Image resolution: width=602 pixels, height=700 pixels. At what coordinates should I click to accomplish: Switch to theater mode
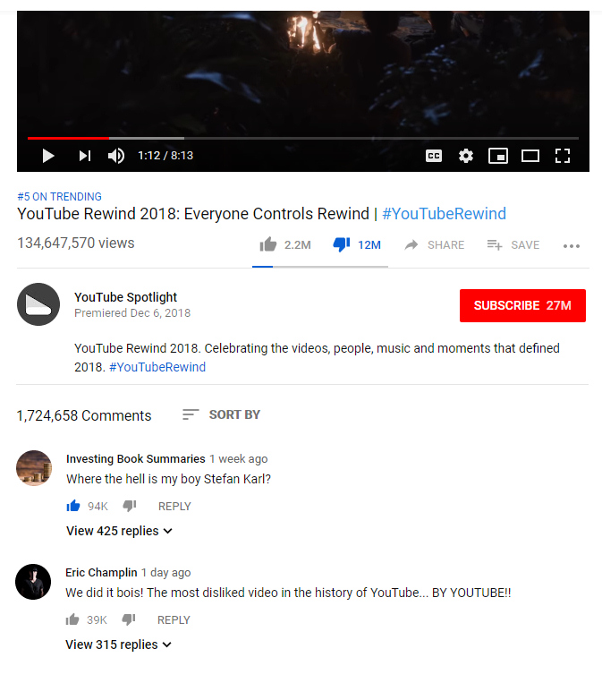(x=530, y=156)
